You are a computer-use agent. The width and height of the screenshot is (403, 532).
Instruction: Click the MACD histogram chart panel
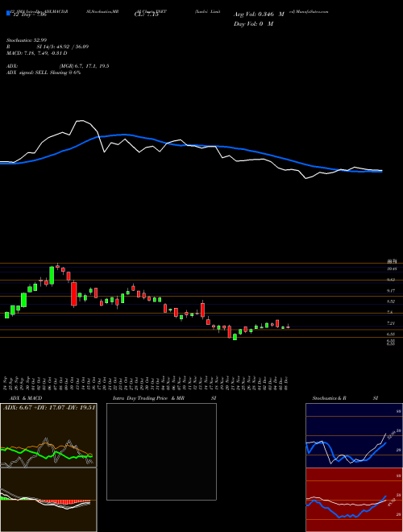pyautogui.click(x=48, y=500)
